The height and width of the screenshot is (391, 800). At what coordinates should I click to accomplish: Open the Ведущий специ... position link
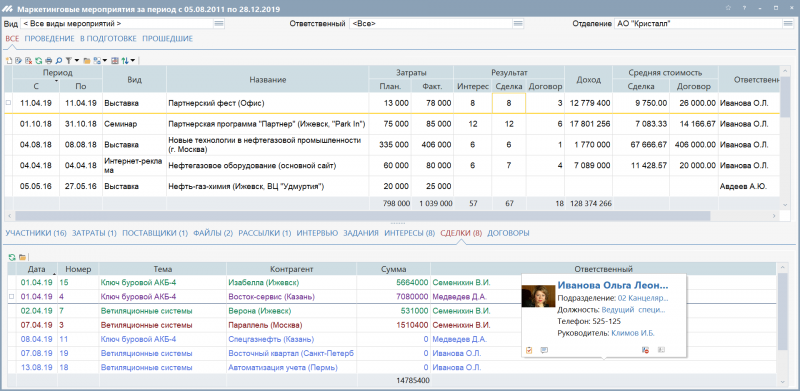pyautogui.click(x=634, y=309)
